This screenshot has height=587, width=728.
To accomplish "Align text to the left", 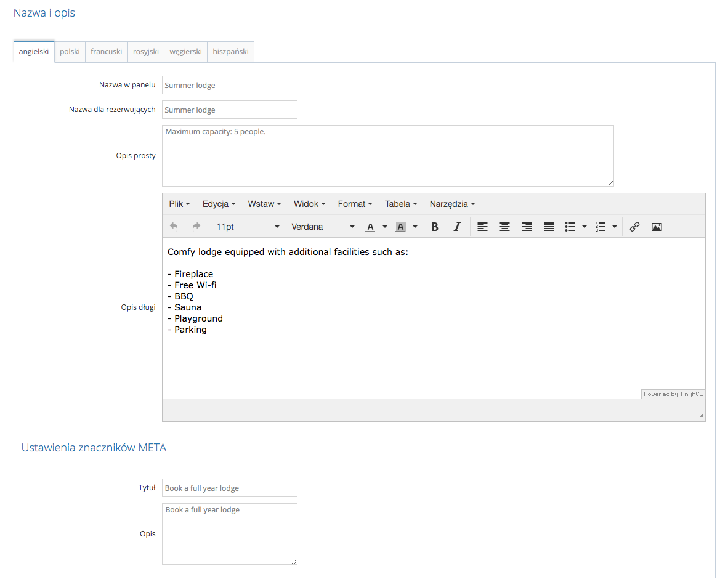I will point(482,227).
